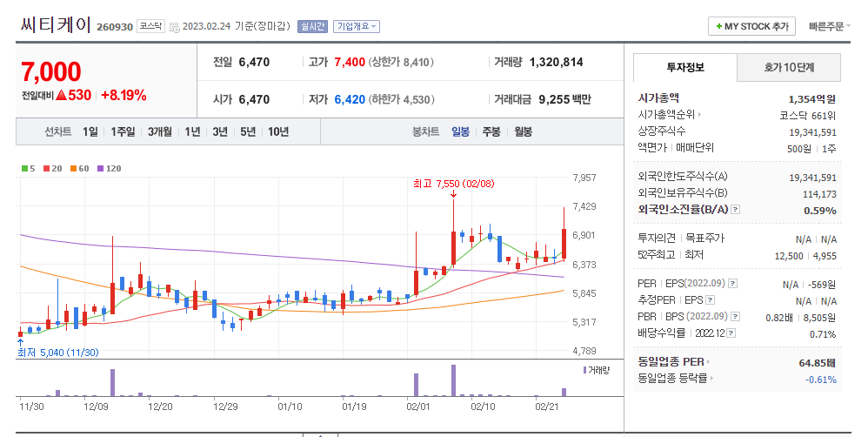The height and width of the screenshot is (437, 868).
Task: Click the 02/10 date label on the chart axis
Action: click(483, 407)
